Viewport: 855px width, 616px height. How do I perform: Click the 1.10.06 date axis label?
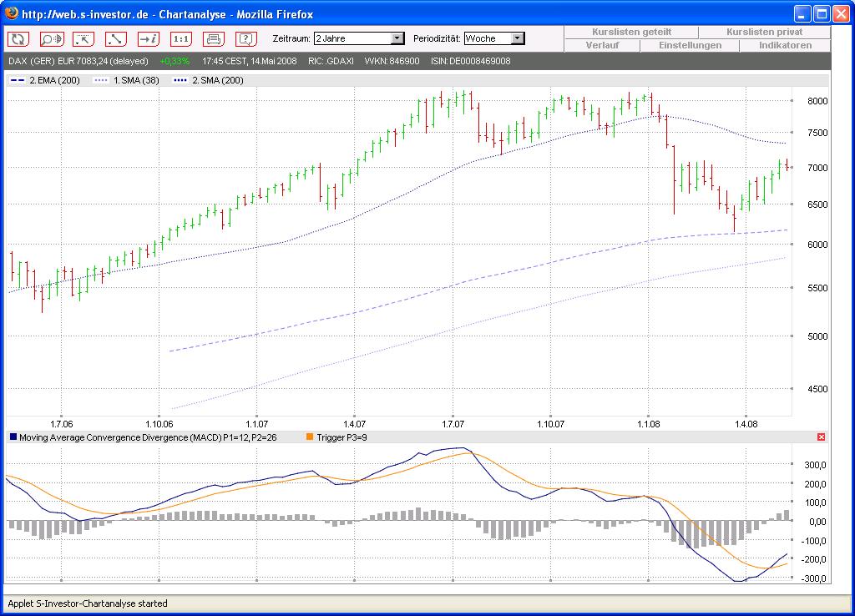point(159,424)
